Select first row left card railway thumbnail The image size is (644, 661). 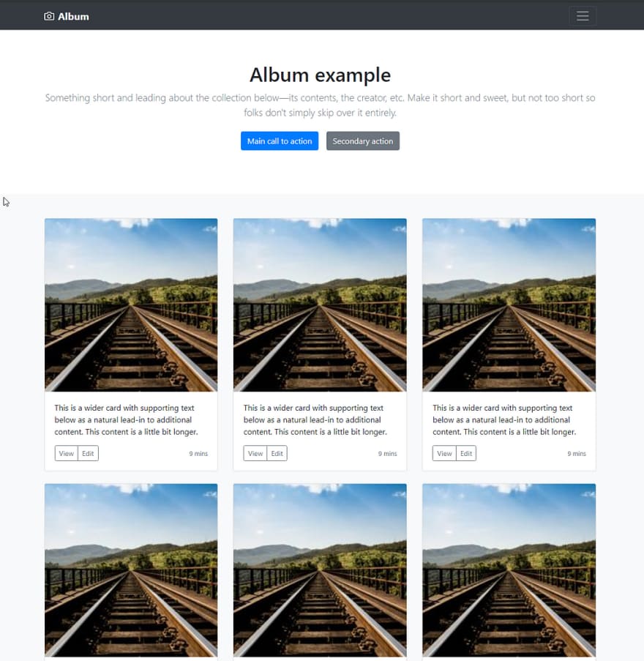(131, 305)
